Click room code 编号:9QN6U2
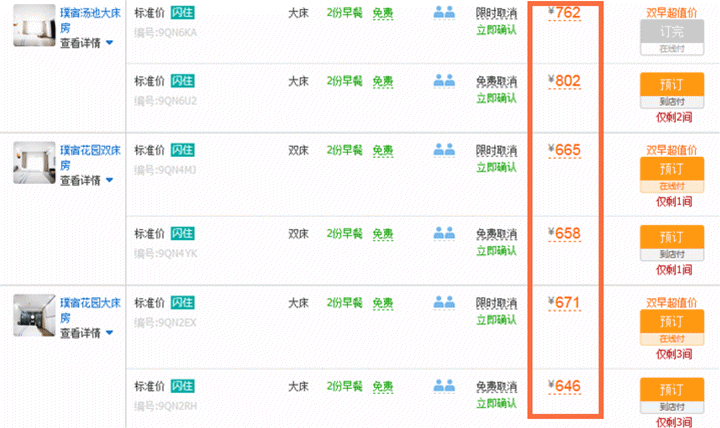The image size is (720, 428). [165, 101]
